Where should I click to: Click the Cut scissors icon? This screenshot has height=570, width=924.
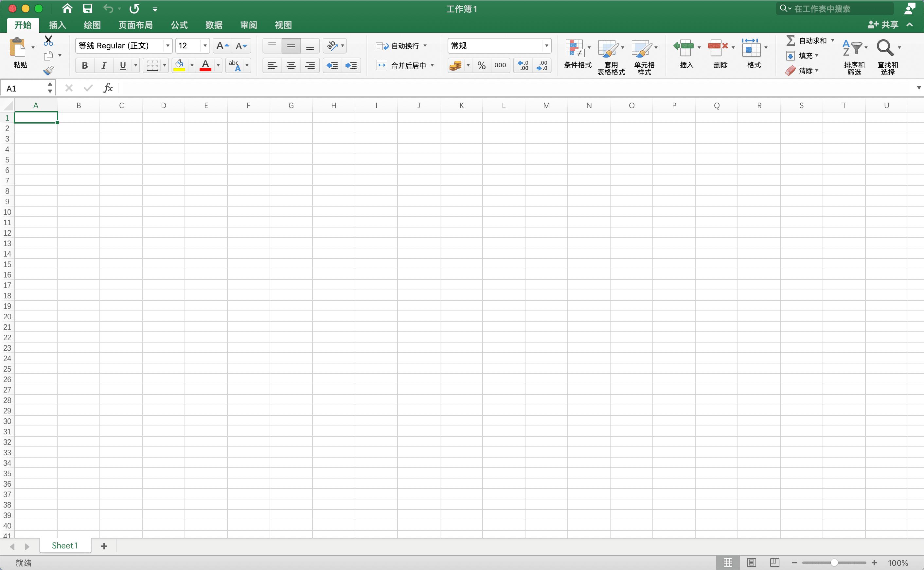[x=48, y=40]
